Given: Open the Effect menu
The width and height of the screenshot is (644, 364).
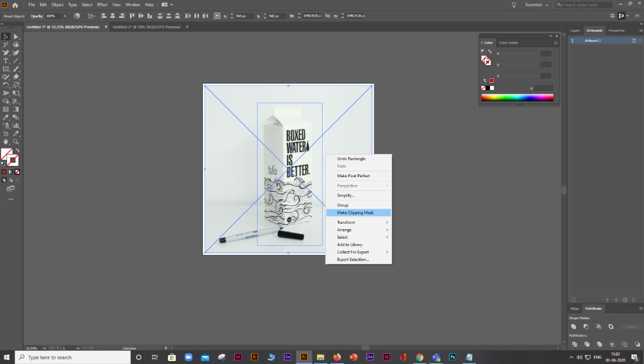Looking at the screenshot, I should coord(103,5).
